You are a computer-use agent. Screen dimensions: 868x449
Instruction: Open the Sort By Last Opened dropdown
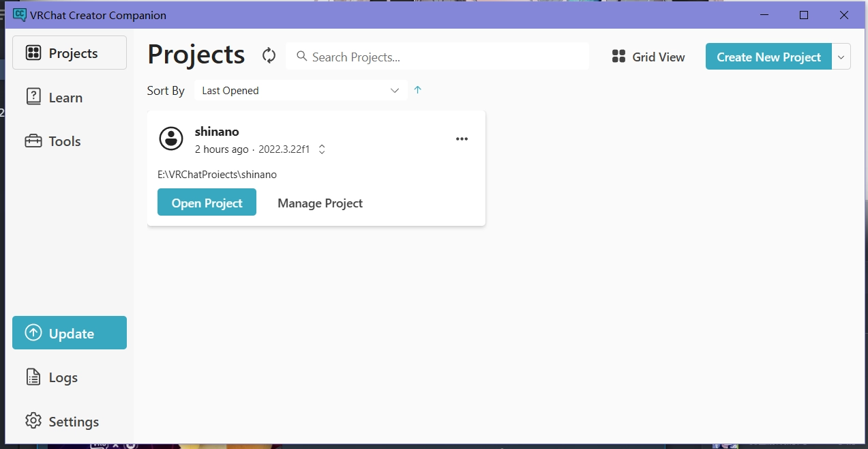301,90
